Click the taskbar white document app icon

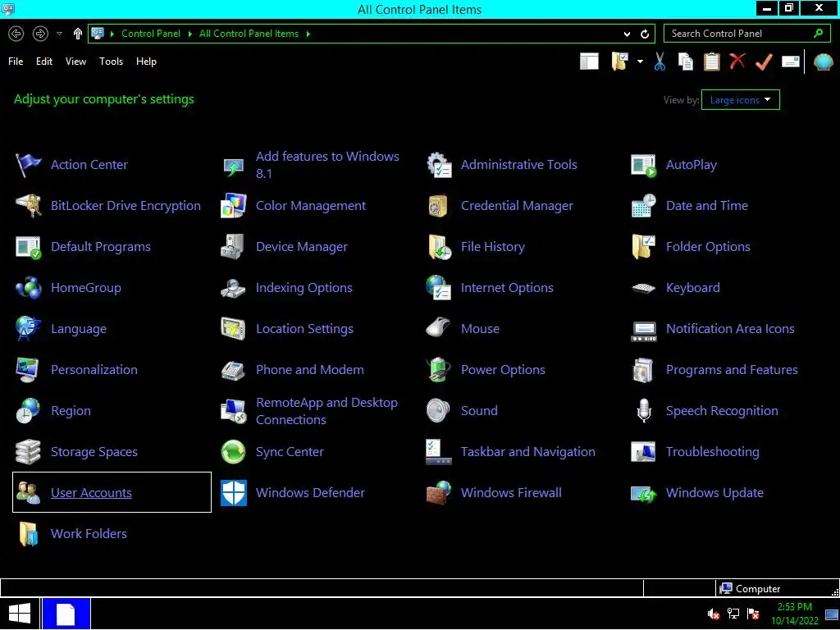[x=66, y=614]
